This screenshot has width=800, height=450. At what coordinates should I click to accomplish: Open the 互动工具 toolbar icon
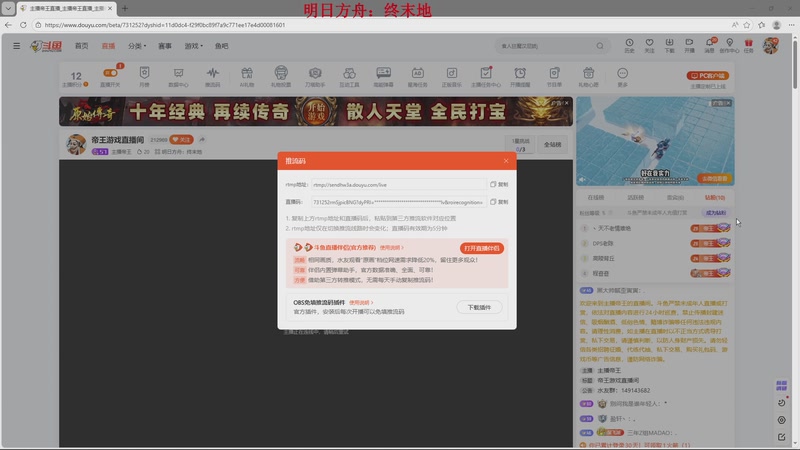(x=349, y=77)
